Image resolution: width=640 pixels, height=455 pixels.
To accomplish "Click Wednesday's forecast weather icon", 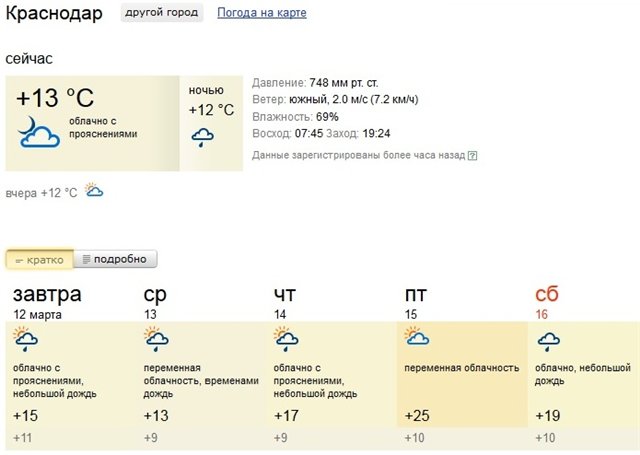I will coord(157,342).
